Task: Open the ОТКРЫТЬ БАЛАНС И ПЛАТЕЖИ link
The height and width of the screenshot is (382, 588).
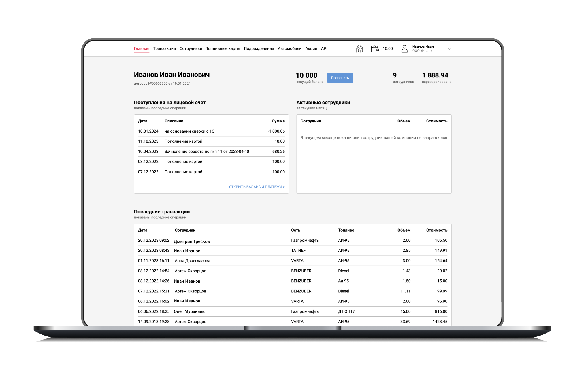Action: coord(257,187)
